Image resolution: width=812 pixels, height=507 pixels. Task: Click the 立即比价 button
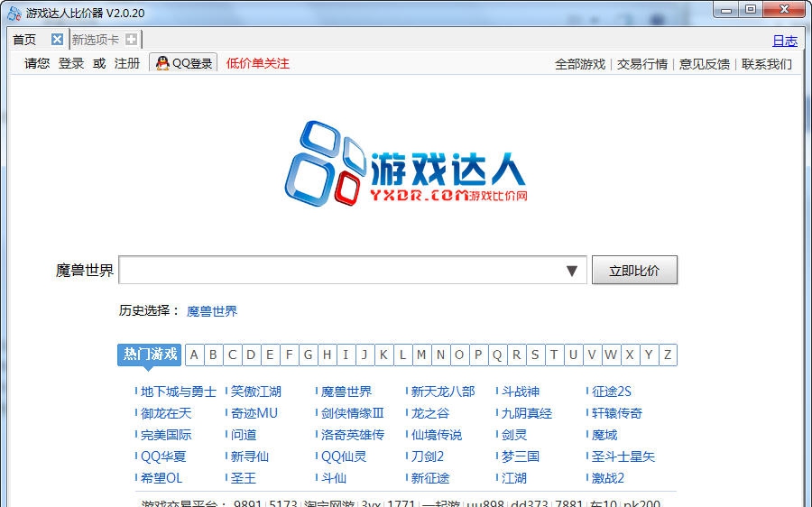[x=634, y=270]
